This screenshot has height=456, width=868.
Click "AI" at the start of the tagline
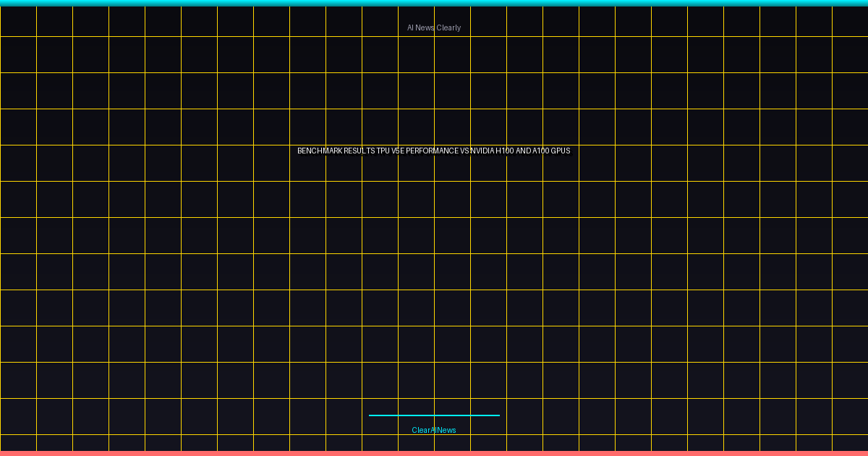tap(410, 28)
